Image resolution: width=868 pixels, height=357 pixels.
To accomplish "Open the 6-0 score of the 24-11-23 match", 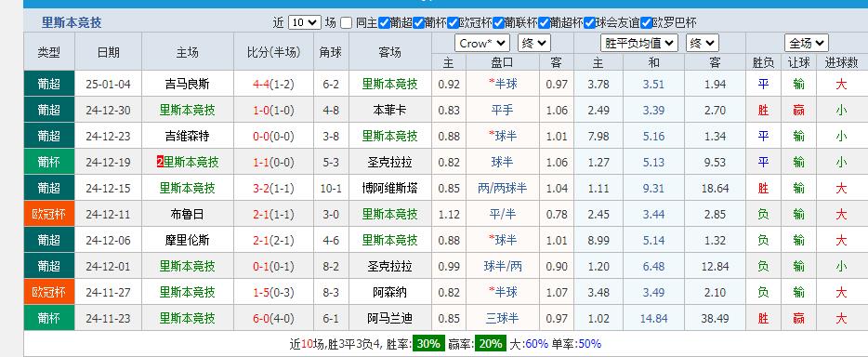I will pos(261,318).
